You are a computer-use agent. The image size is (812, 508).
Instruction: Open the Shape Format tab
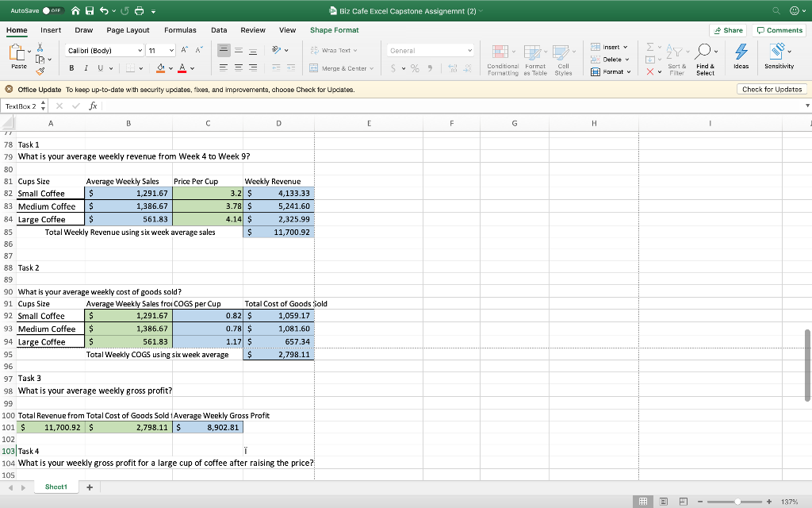coord(333,29)
